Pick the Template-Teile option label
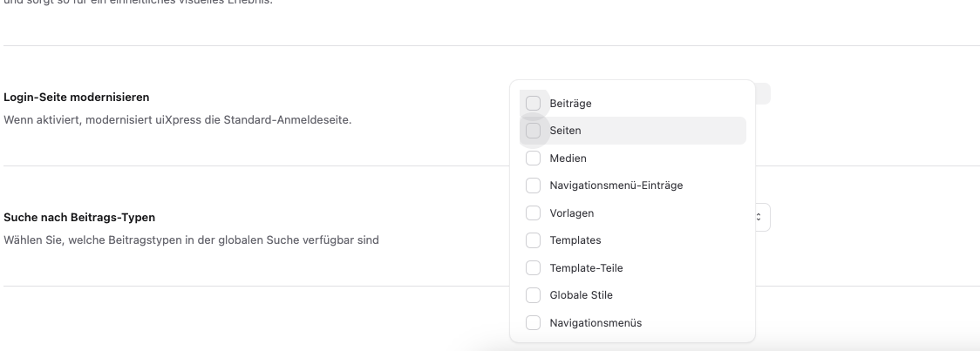Viewport: 980px width, 351px height. (586, 268)
